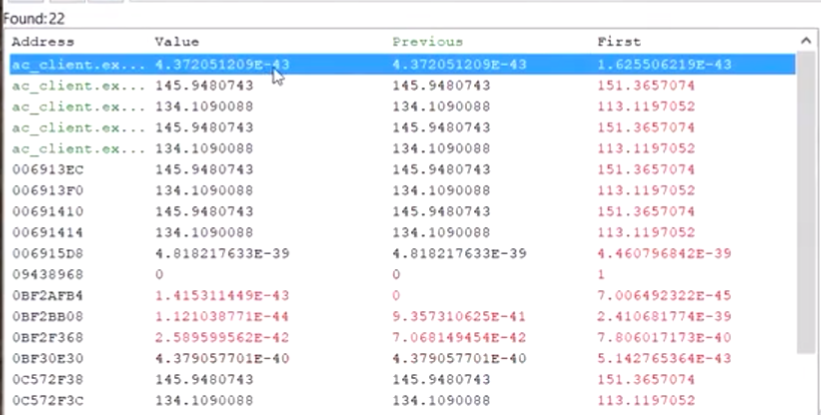Click the Previous column header
821x415 pixels.
tap(427, 42)
